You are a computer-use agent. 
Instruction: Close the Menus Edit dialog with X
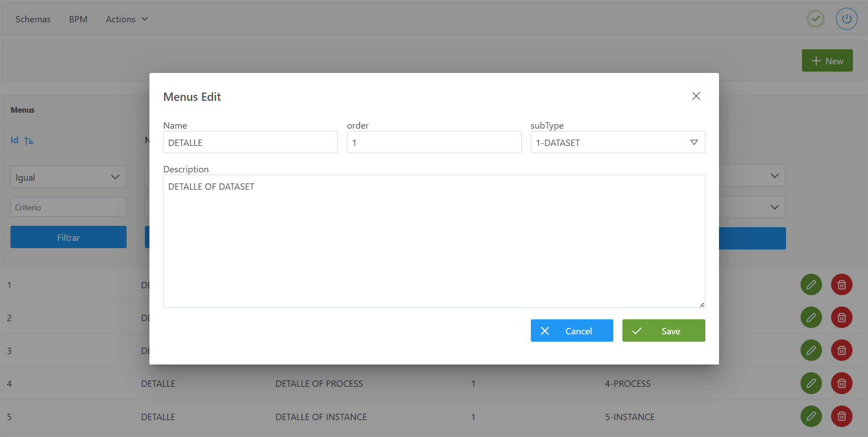tap(696, 96)
